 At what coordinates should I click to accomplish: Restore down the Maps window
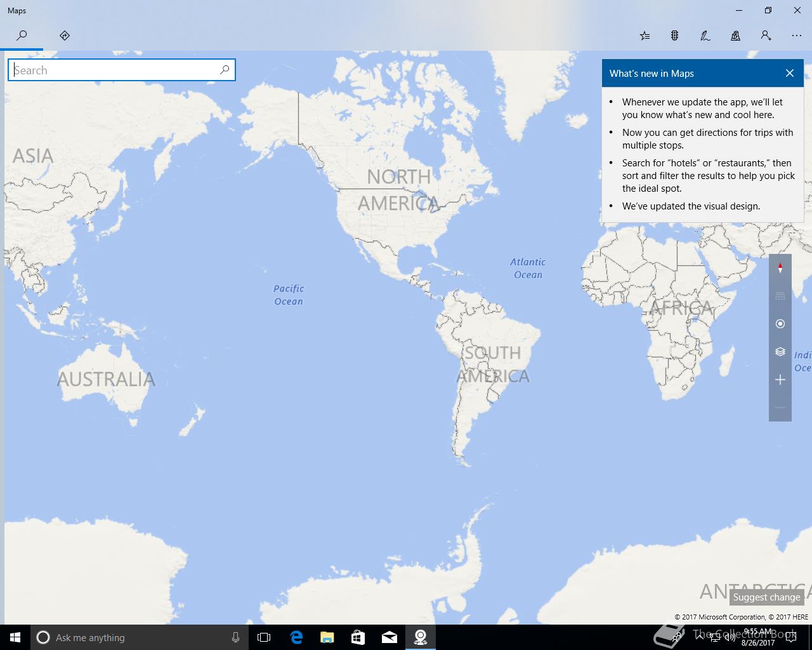[x=768, y=10]
